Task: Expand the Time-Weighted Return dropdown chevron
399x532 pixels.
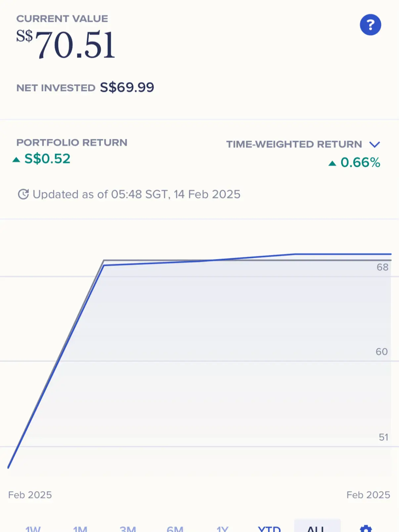Action: [x=375, y=145]
